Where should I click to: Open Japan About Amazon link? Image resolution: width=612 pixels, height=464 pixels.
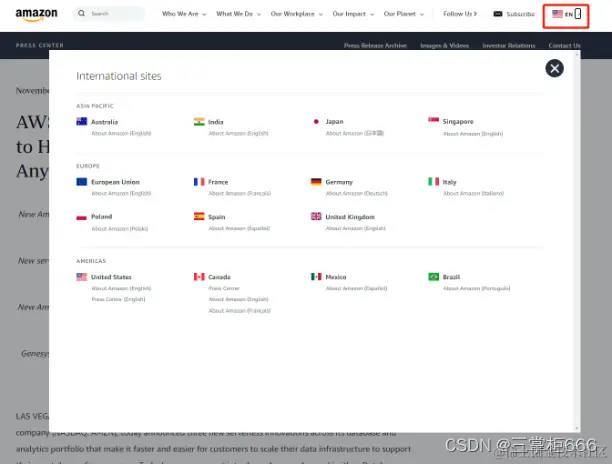click(355, 133)
